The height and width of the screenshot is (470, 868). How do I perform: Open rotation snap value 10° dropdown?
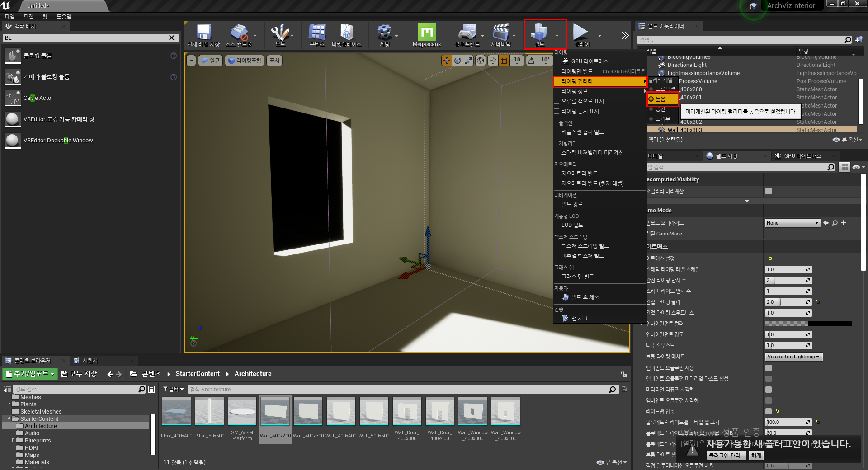click(x=545, y=60)
